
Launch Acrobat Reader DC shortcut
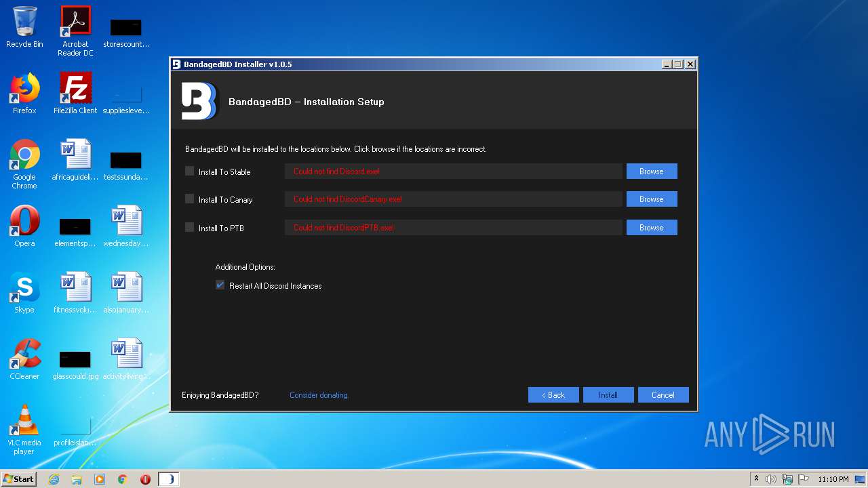75,31
